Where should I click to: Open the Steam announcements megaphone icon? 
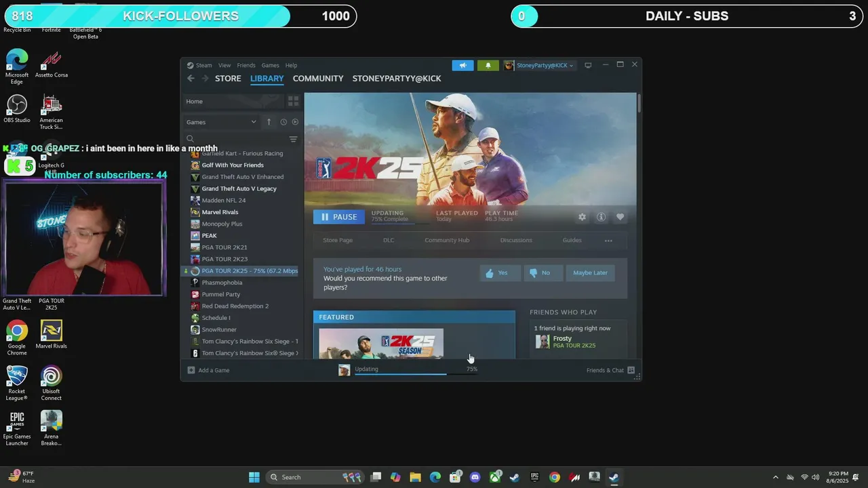[x=462, y=65]
